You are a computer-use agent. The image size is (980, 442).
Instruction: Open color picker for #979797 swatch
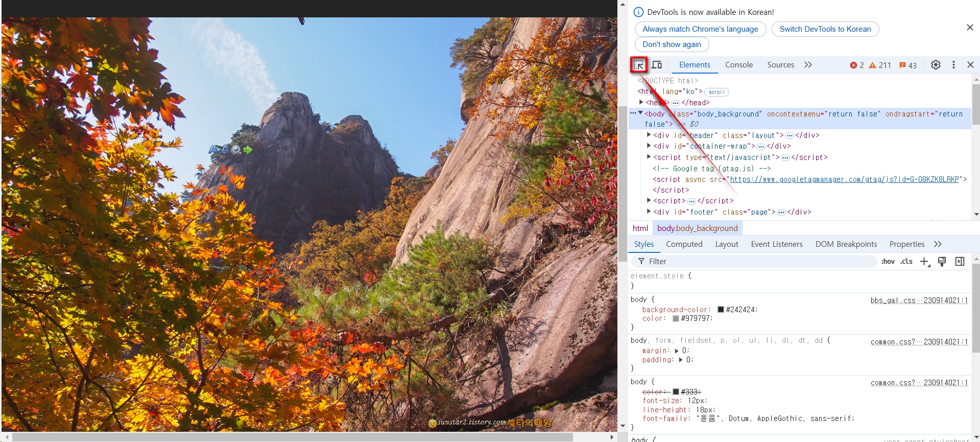tap(676, 319)
